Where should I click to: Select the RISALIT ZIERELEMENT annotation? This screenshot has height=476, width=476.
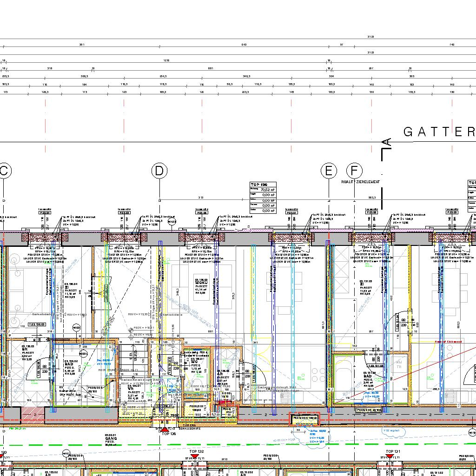[360, 182]
